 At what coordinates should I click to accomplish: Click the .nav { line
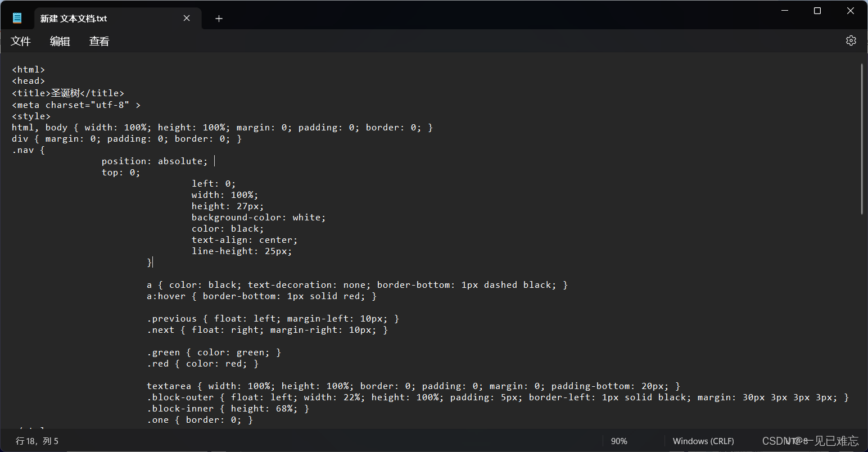tap(28, 150)
